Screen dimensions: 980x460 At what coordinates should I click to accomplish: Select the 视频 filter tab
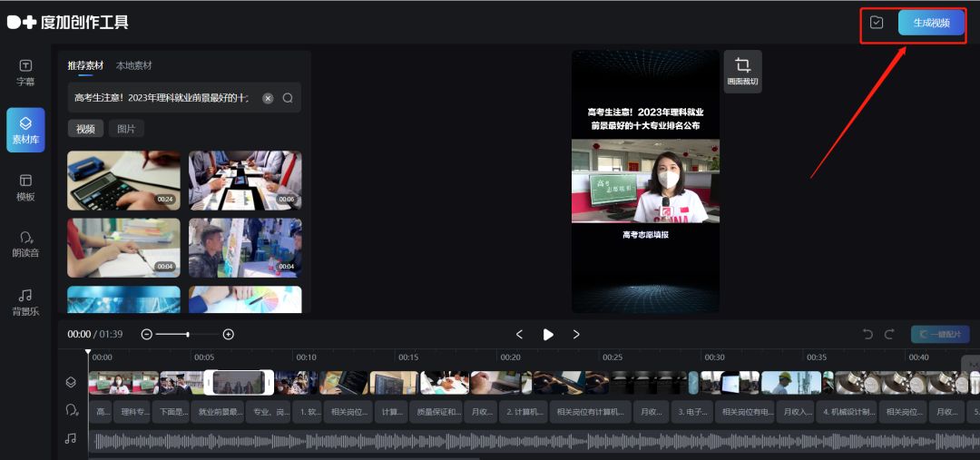(x=85, y=129)
